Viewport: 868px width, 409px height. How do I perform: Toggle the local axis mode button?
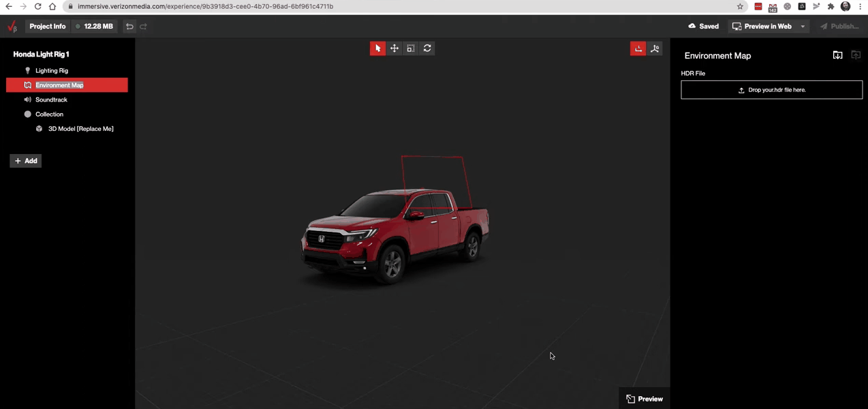638,48
